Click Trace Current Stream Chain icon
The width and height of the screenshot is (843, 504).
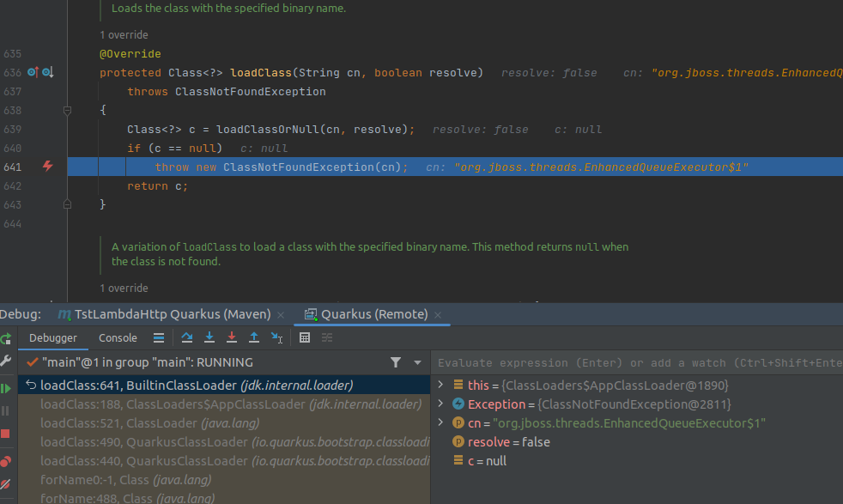pos(327,337)
